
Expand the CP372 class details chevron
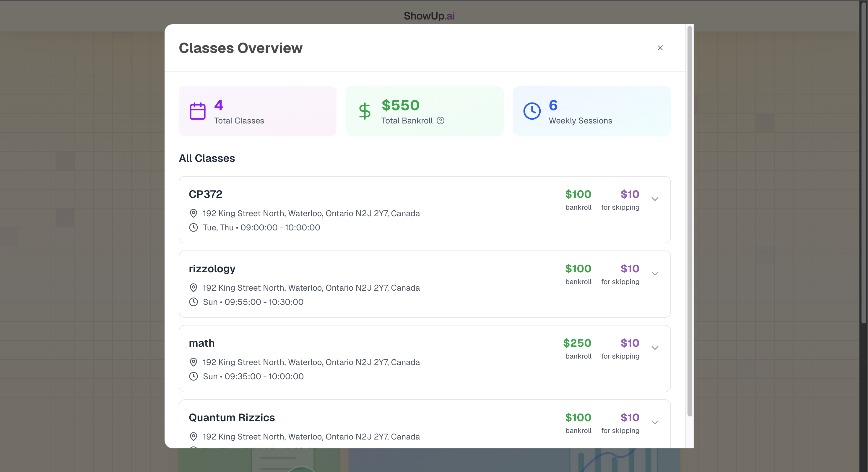tap(655, 199)
